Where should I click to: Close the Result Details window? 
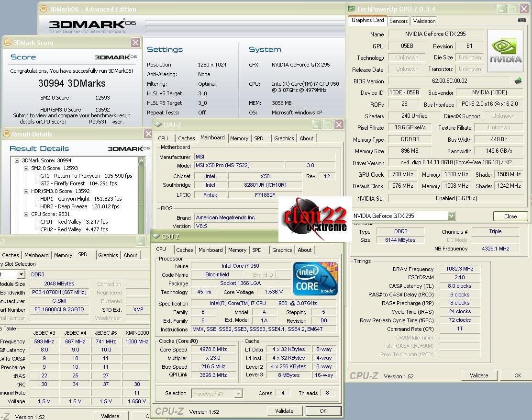click(x=148, y=134)
